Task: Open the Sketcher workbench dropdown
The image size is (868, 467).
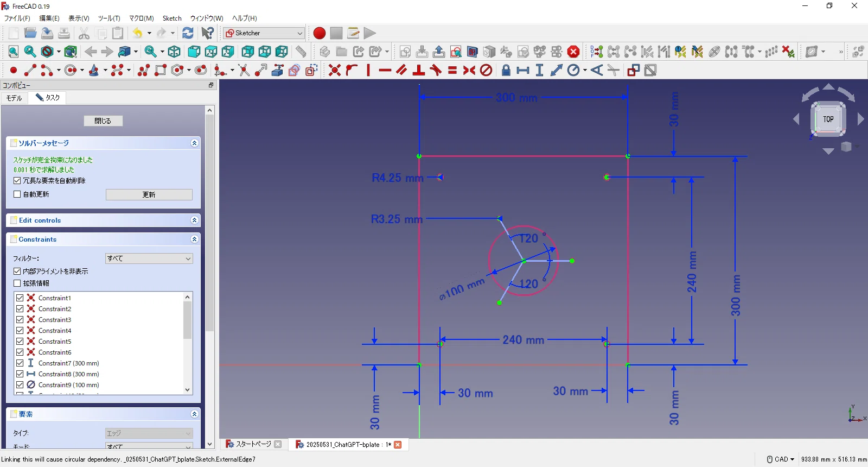Action: click(x=264, y=33)
